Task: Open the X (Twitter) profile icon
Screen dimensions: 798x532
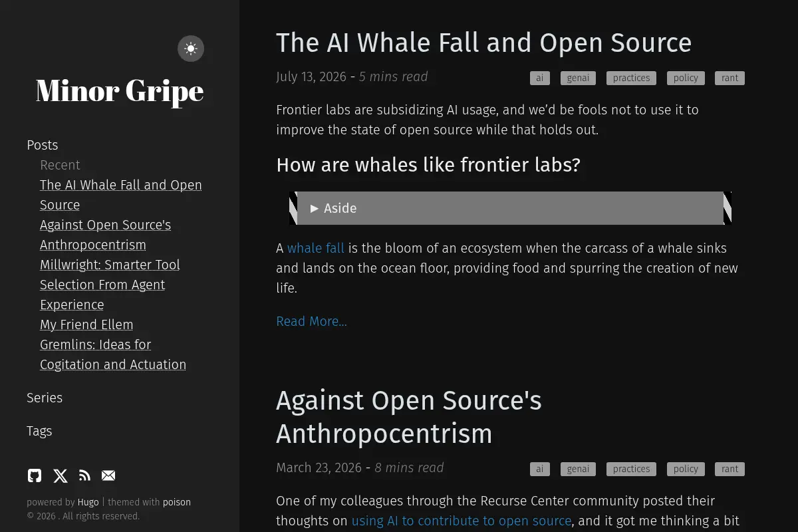Action: (61, 475)
